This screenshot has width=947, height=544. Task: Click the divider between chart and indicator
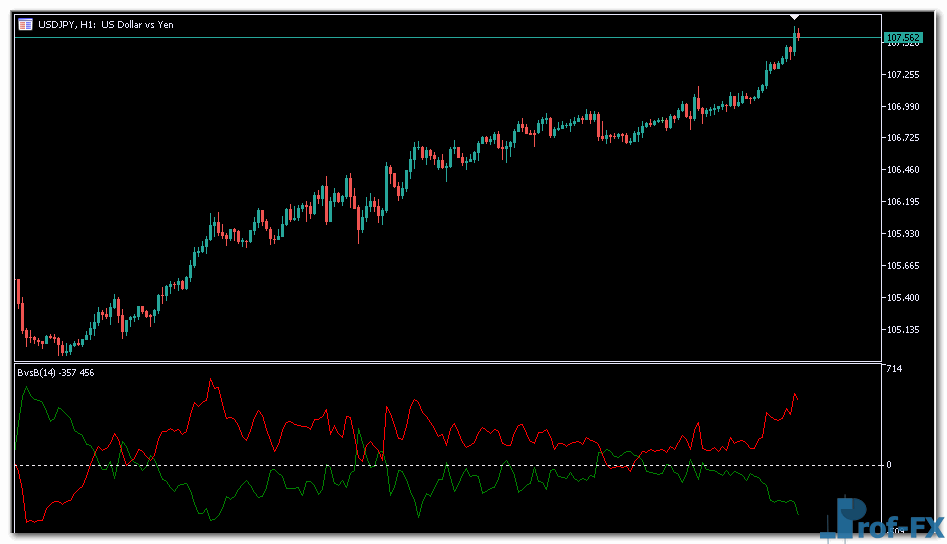pyautogui.click(x=450, y=362)
